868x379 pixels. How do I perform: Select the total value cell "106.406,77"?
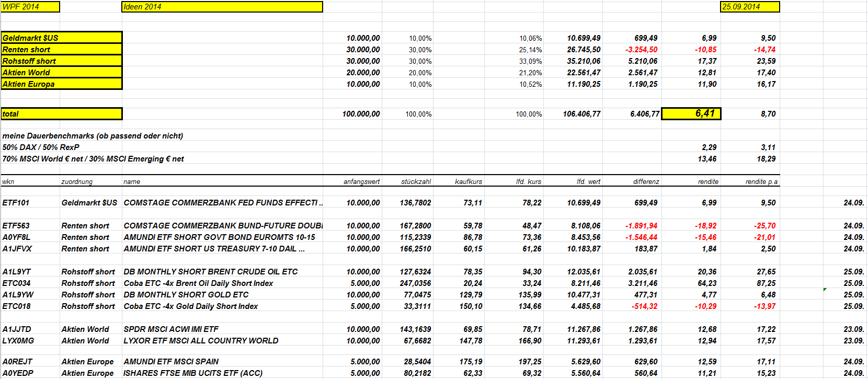click(581, 114)
